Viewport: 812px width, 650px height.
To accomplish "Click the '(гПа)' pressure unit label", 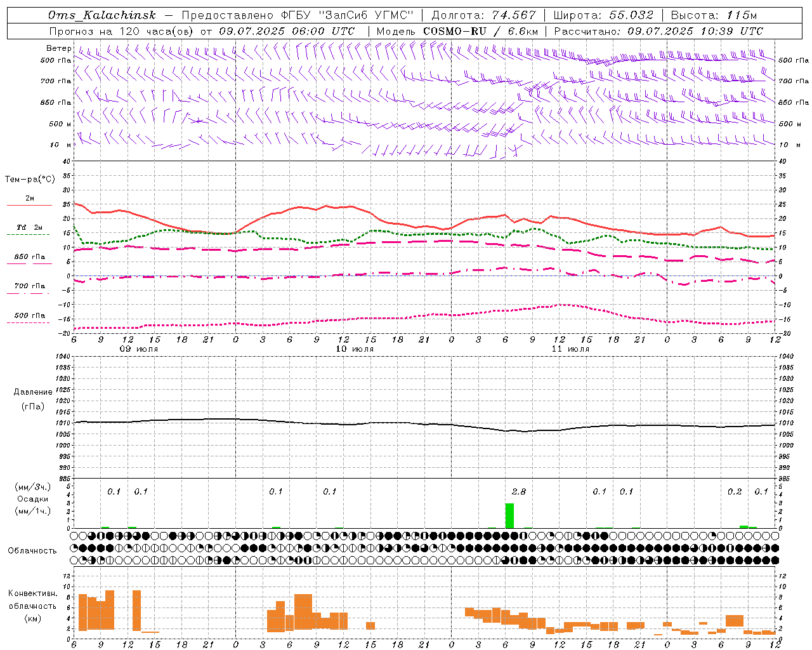I will coord(33,407).
